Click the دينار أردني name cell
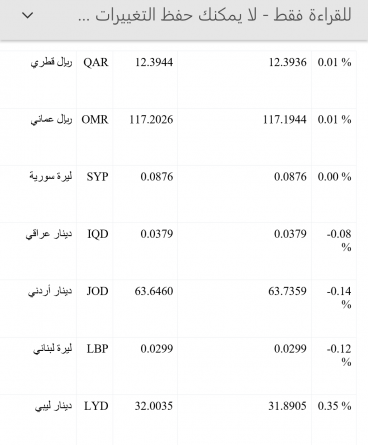 pyautogui.click(x=38, y=309)
